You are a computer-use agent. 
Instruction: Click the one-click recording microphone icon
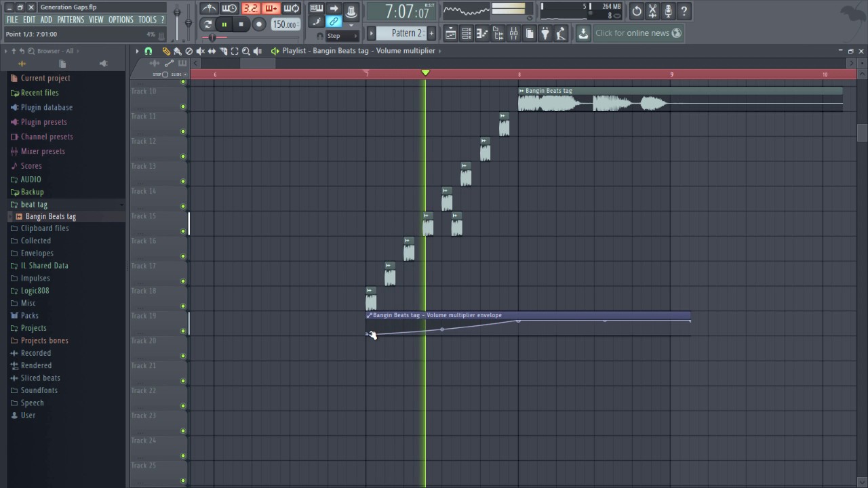(x=668, y=11)
